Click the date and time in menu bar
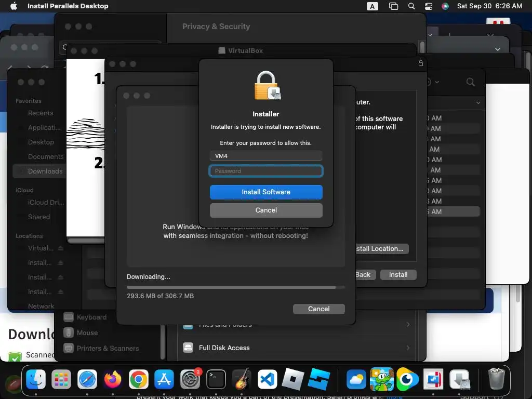This screenshot has width=532, height=399. 489,6
